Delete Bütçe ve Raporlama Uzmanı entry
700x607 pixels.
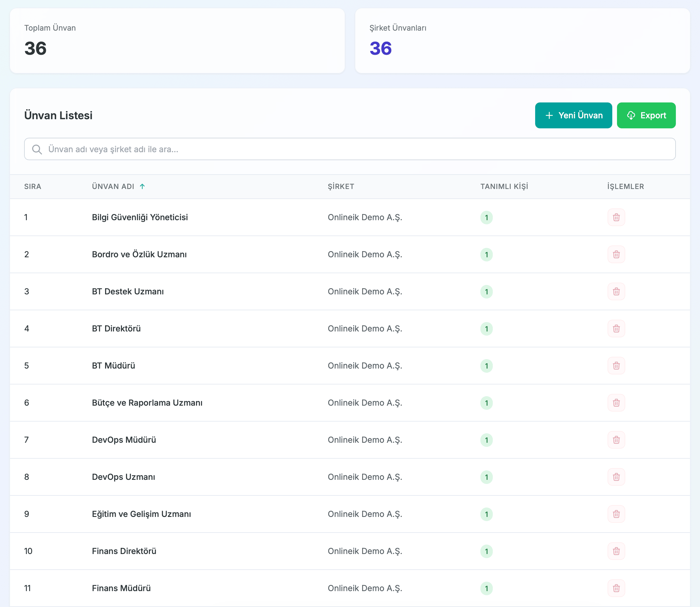[616, 403]
